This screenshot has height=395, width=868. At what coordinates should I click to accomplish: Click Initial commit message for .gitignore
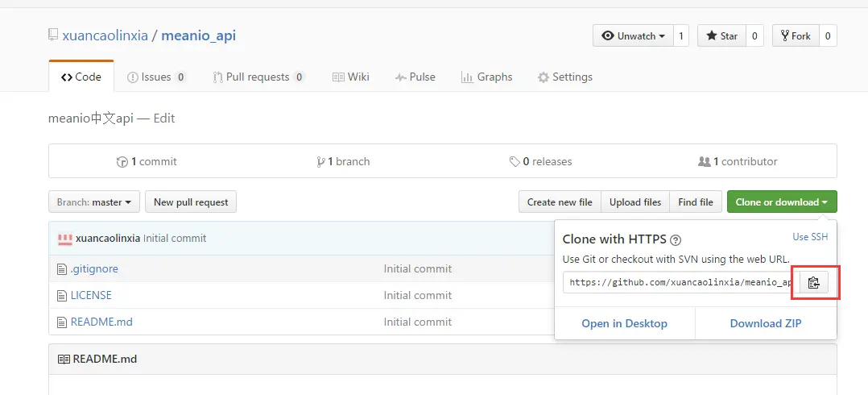pyautogui.click(x=418, y=269)
